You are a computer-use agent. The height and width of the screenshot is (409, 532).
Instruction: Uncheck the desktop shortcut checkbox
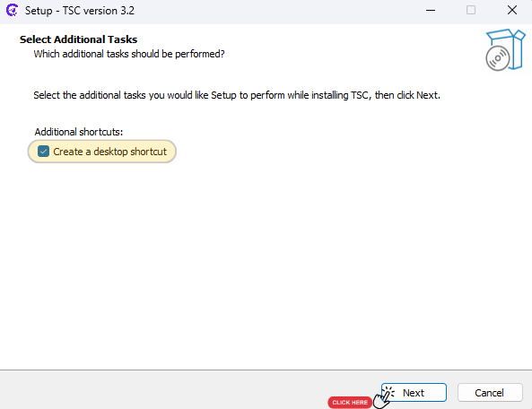point(43,152)
